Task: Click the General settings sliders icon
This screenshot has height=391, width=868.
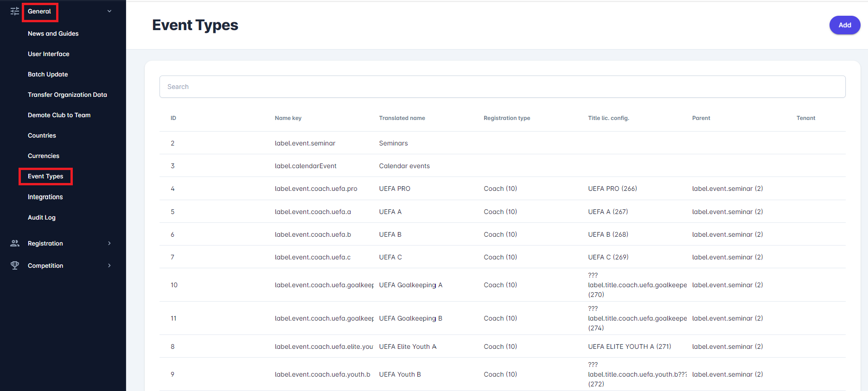Action: (x=15, y=11)
